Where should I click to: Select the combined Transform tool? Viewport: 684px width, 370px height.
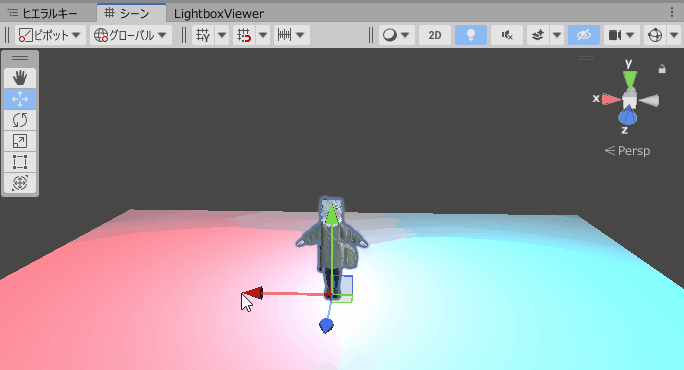[x=20, y=183]
